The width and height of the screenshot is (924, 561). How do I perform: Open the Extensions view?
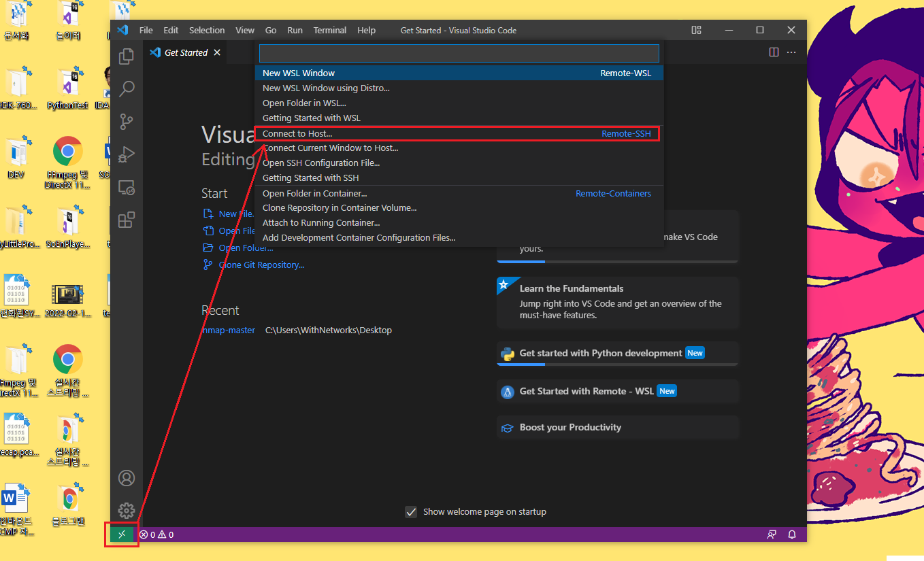tap(127, 220)
